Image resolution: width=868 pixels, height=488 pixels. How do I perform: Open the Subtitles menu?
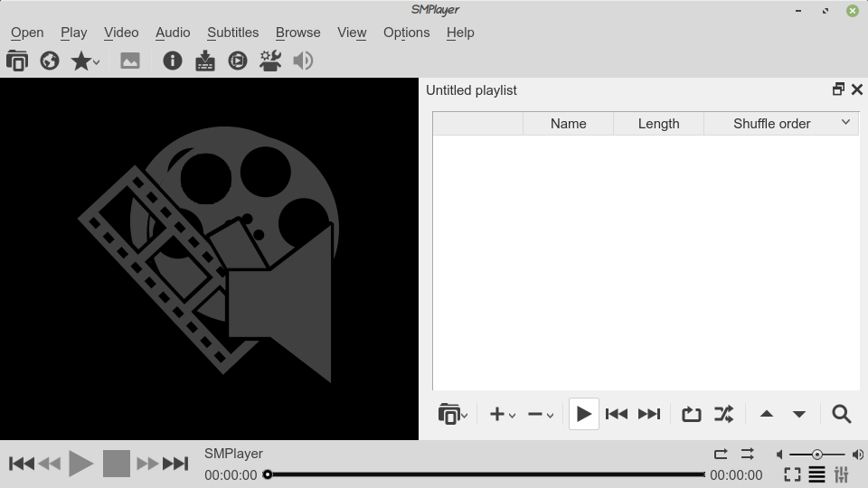pos(233,33)
